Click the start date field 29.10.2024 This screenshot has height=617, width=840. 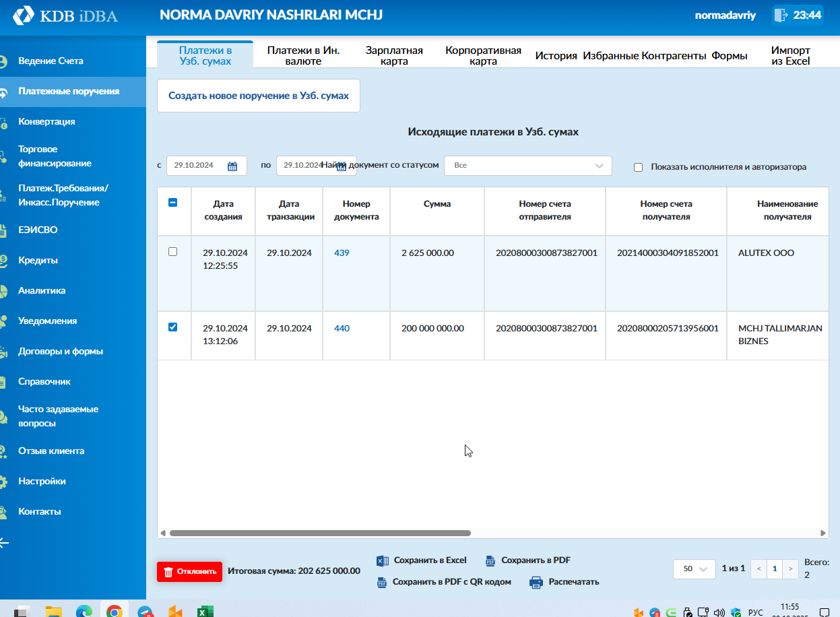pyautogui.click(x=207, y=166)
